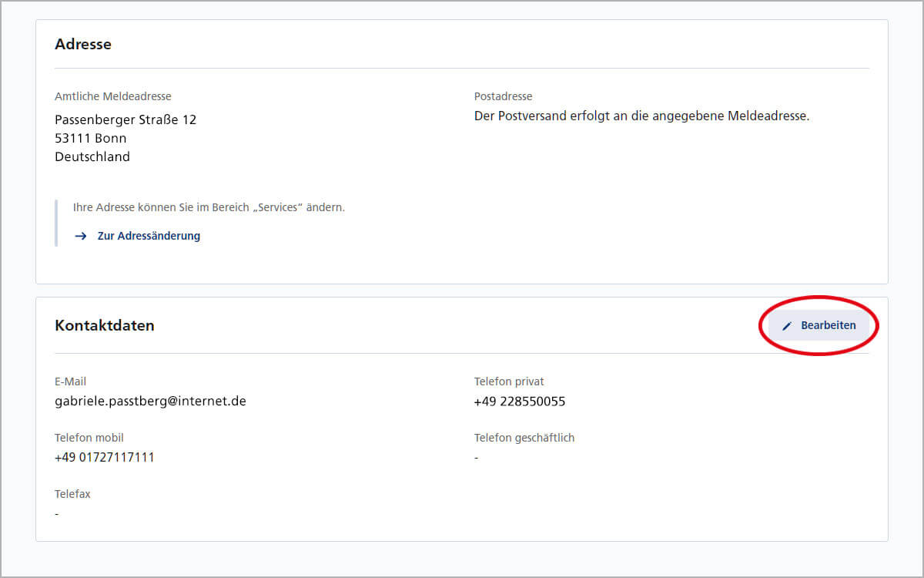Screen dimensions: 924x578
Task: Click the Kontaktdaten section heading
Action: tap(105, 325)
